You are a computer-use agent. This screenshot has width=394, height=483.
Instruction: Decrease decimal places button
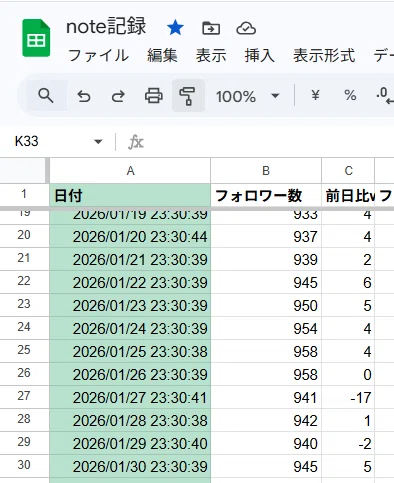click(x=385, y=96)
